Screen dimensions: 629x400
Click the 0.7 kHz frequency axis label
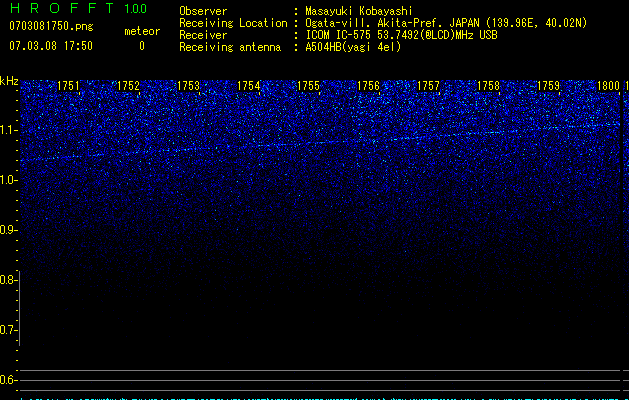pos(9,330)
